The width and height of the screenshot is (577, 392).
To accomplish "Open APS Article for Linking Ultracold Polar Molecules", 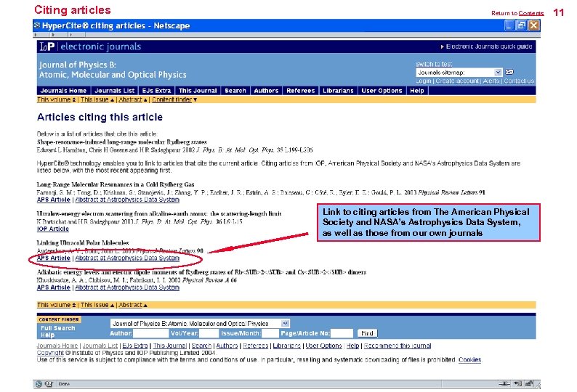I will click(x=53, y=258).
